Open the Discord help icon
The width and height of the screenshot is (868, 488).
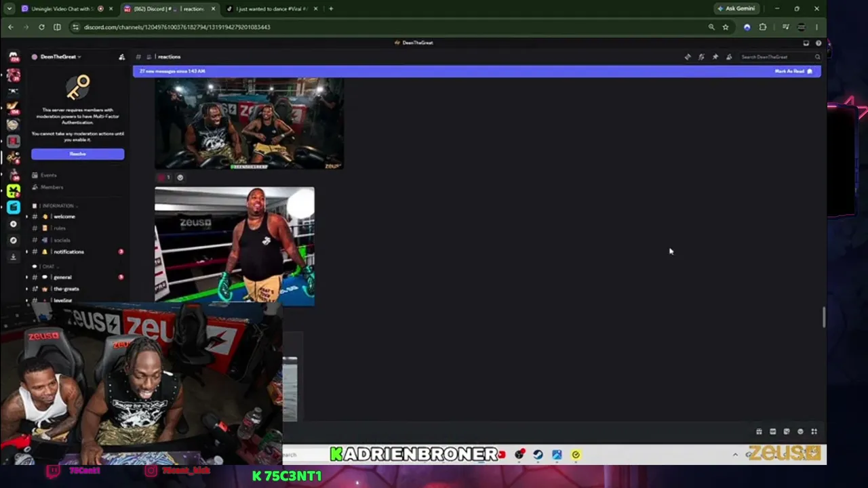(818, 43)
